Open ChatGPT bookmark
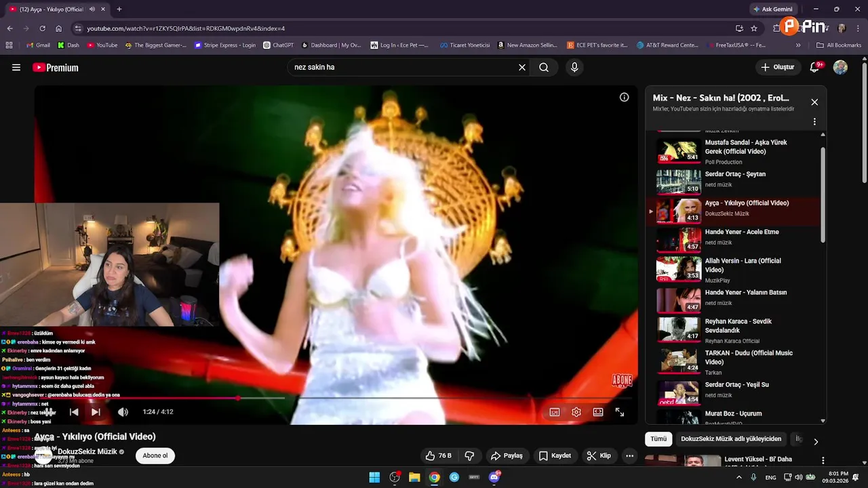Image resolution: width=868 pixels, height=488 pixels. tap(278, 45)
